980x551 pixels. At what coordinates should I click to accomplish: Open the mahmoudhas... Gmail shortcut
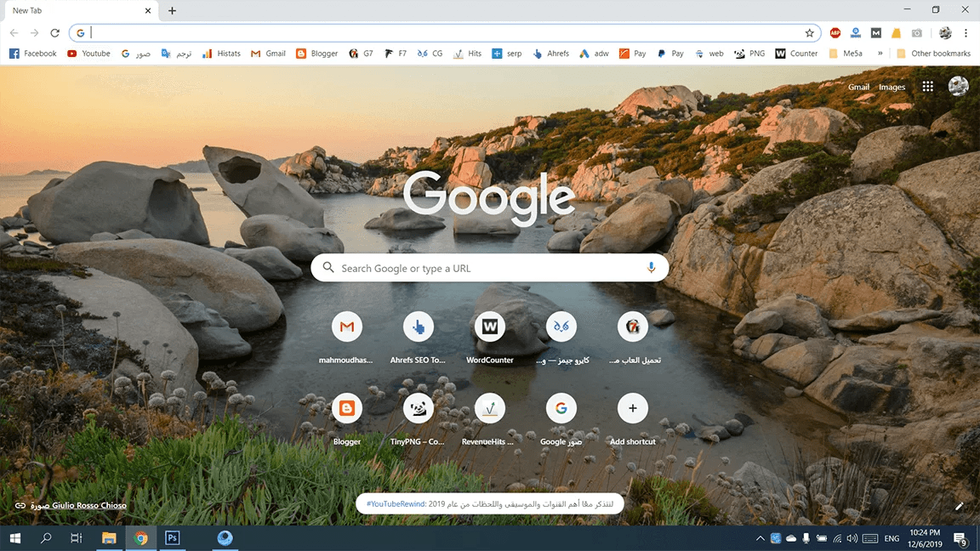point(347,338)
